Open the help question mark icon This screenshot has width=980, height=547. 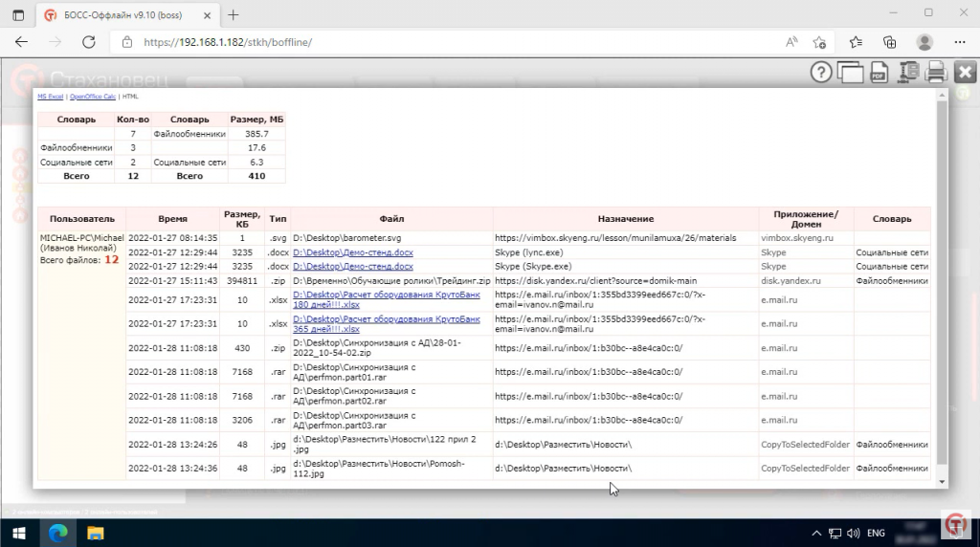(820, 73)
